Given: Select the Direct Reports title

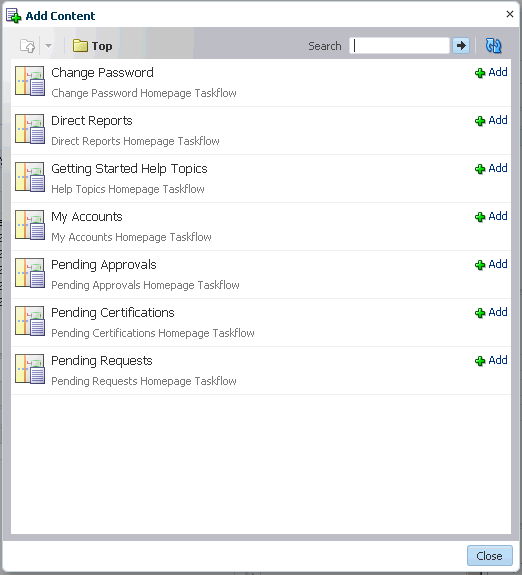Looking at the screenshot, I should [x=92, y=121].
